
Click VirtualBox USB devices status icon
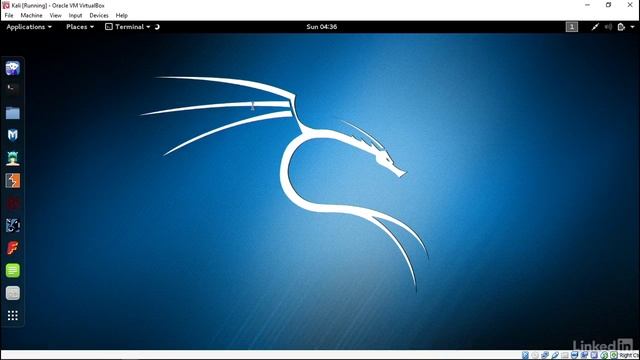[555, 356]
